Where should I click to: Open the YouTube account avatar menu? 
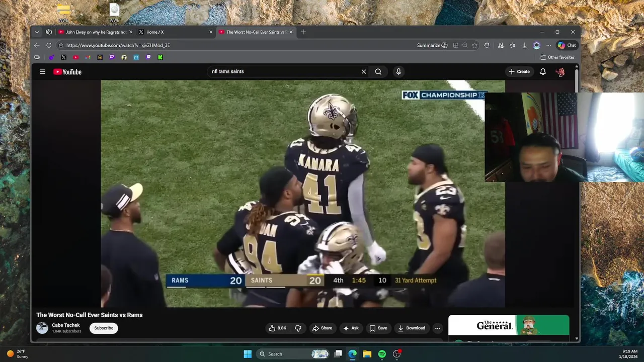(560, 72)
